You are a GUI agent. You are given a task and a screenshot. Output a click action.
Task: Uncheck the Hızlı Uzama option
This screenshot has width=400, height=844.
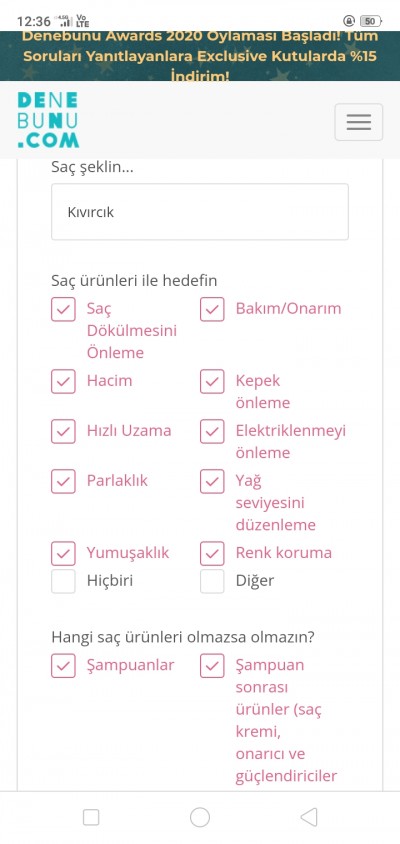pos(63,432)
